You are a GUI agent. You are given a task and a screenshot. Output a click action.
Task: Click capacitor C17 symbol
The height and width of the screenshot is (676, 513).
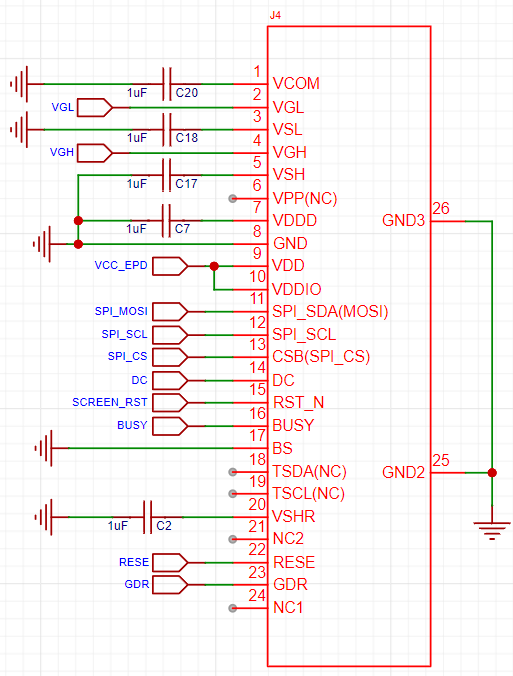167,175
